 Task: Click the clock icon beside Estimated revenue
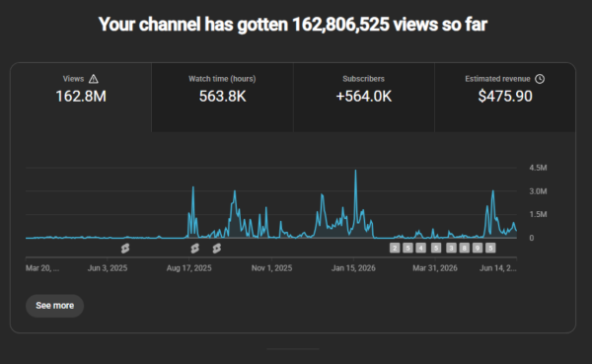pyautogui.click(x=540, y=79)
